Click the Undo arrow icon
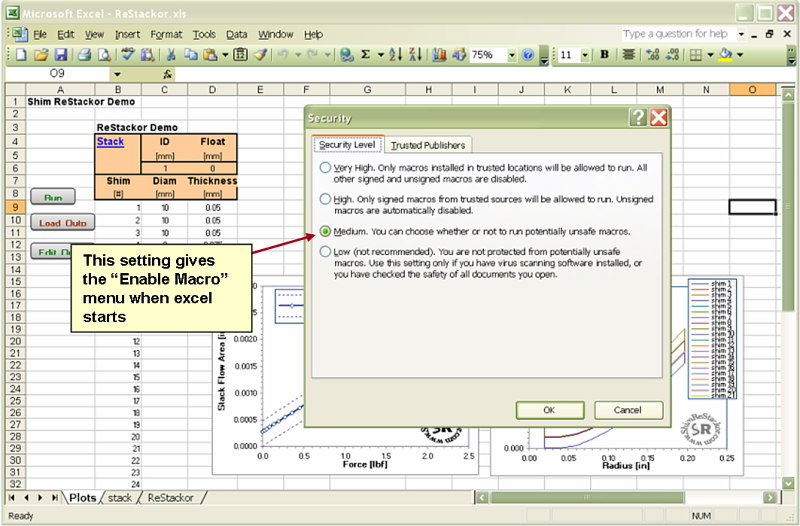800x526 pixels. [283, 55]
